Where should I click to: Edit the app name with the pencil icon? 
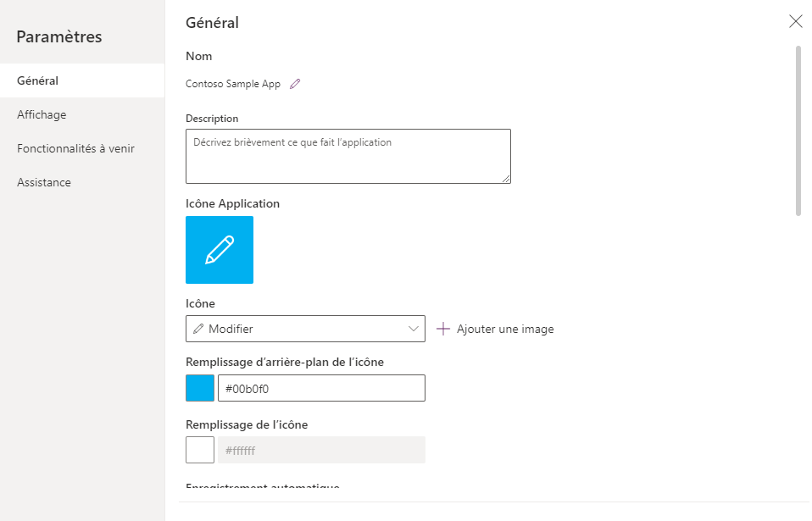click(295, 84)
